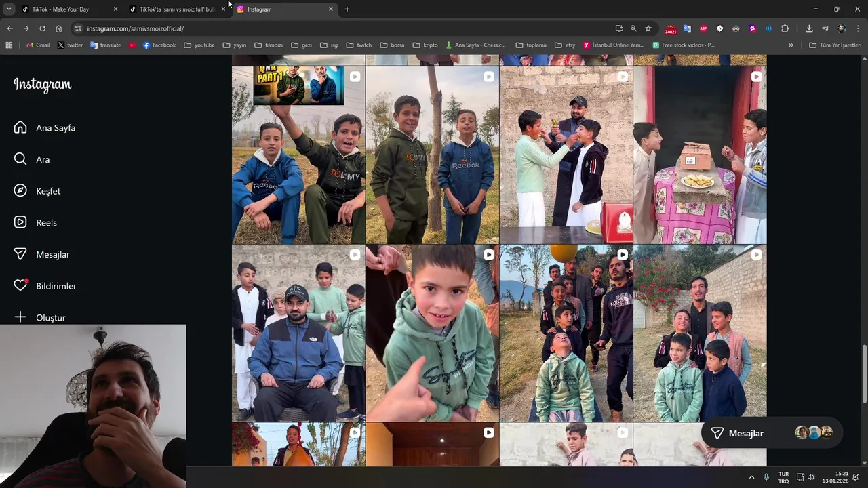Viewport: 868px width, 488px height.
Task: Open Bildirimler notifications heart icon
Action: click(x=20, y=285)
